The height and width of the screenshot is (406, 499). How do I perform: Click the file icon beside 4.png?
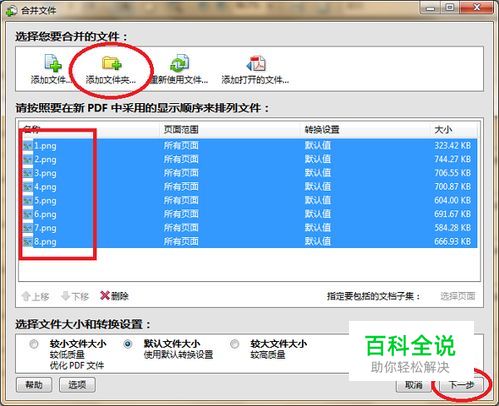coord(28,187)
